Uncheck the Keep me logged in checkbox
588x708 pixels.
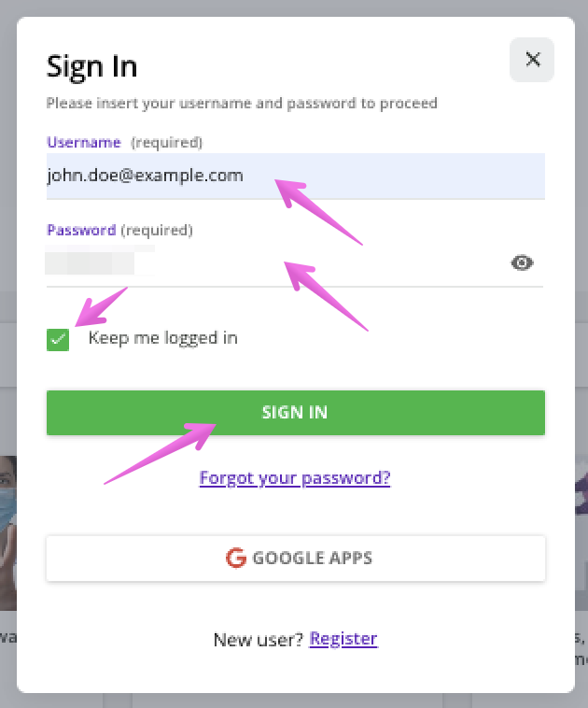(x=58, y=339)
